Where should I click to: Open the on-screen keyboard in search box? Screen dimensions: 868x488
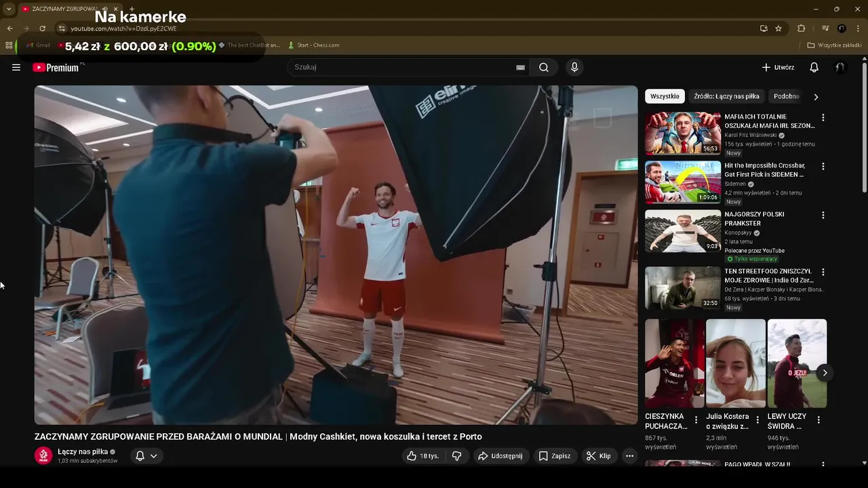(520, 67)
